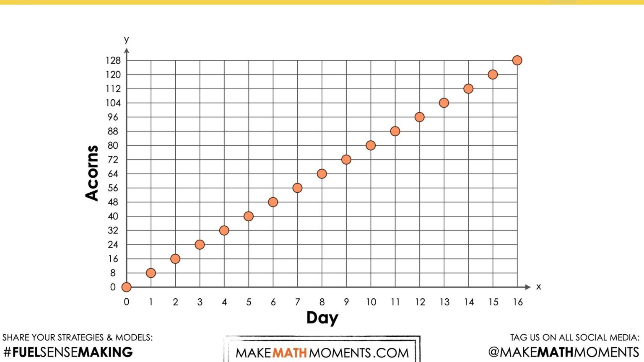Open the MAKEMATHMOMENTS.COM link
Screen dimensions: 644x362
[322, 353]
